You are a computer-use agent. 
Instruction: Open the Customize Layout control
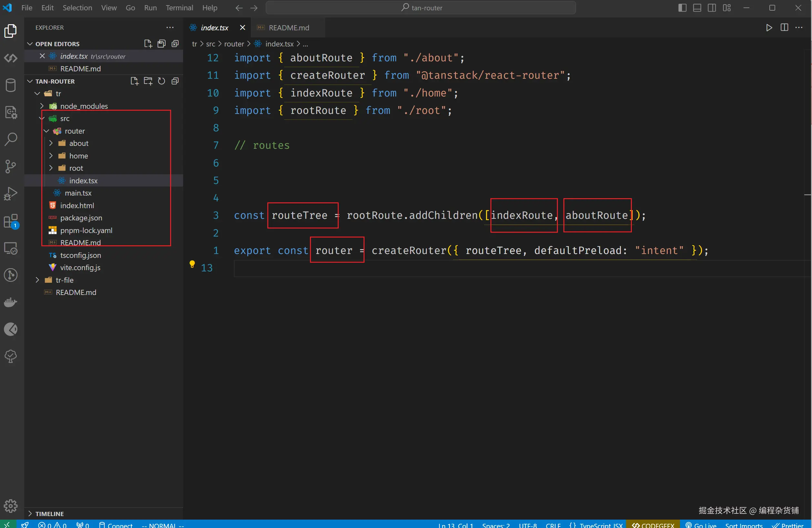click(x=727, y=7)
